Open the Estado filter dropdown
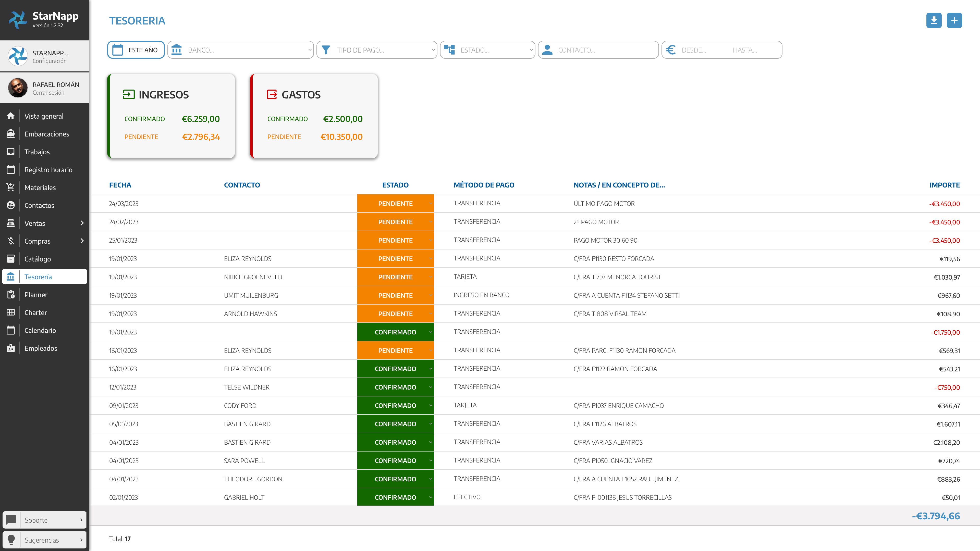 [487, 50]
